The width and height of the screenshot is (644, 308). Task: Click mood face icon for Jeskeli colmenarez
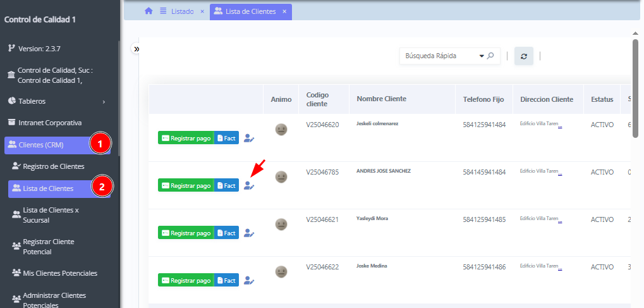281,130
